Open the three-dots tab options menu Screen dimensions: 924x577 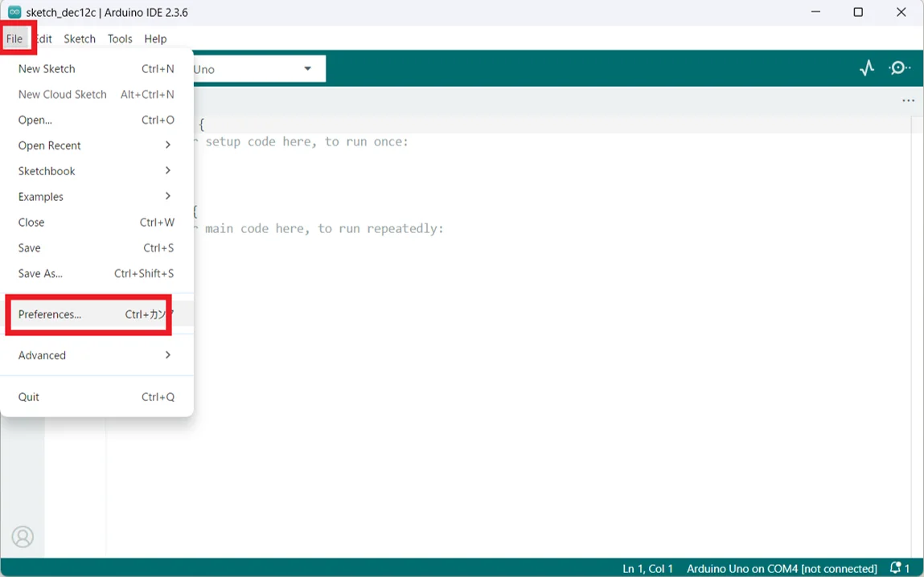tap(908, 100)
